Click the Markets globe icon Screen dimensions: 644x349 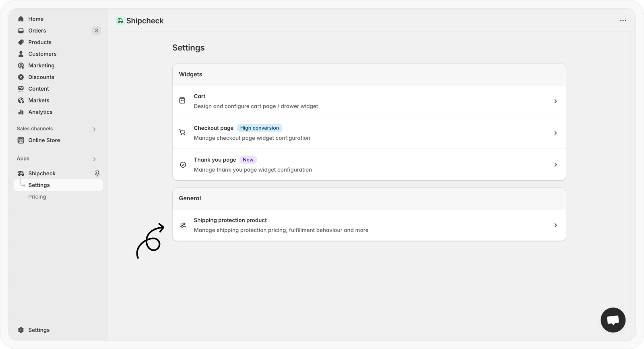click(x=21, y=101)
